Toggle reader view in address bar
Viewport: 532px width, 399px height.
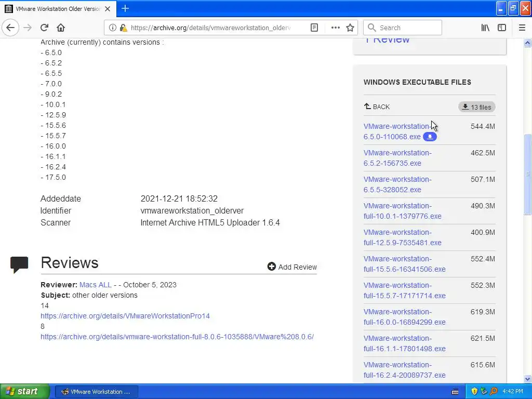(x=314, y=28)
